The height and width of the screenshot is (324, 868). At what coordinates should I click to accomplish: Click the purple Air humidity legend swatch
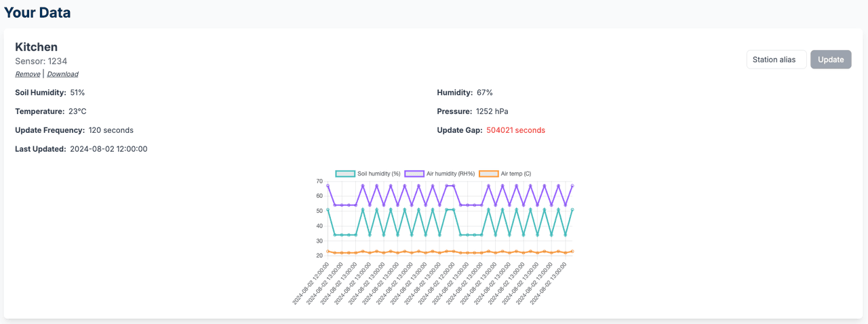click(414, 174)
